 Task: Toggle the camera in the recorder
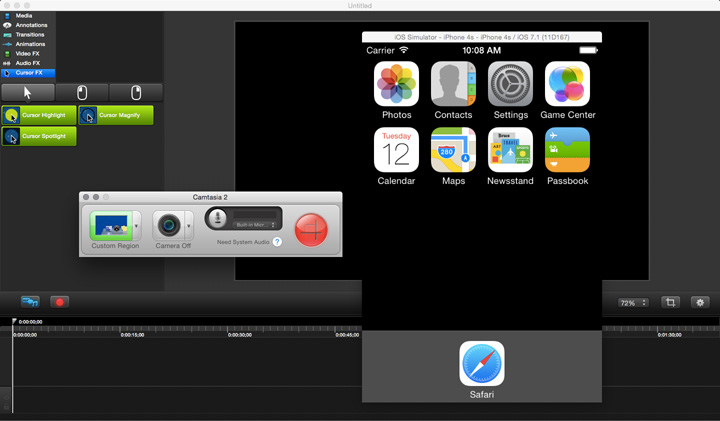[169, 225]
